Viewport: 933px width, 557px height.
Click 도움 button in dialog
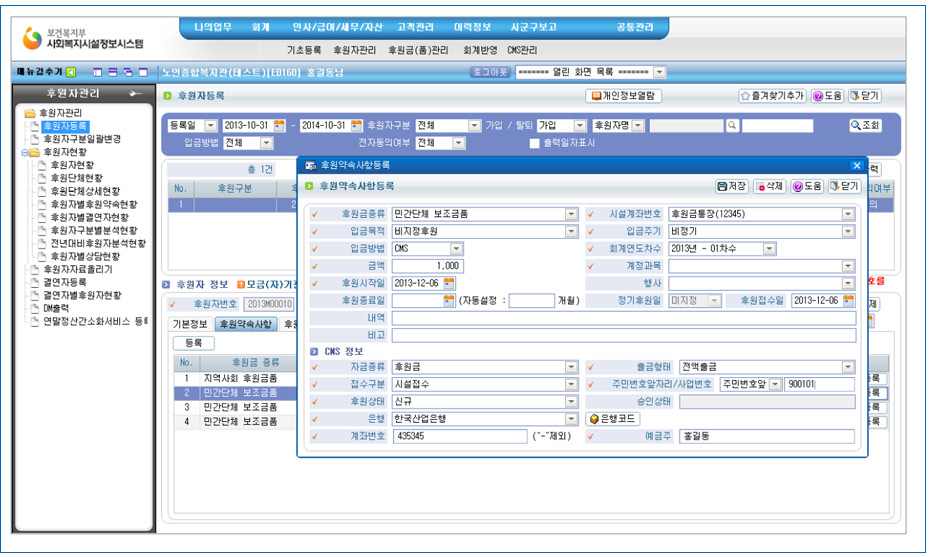tap(807, 187)
